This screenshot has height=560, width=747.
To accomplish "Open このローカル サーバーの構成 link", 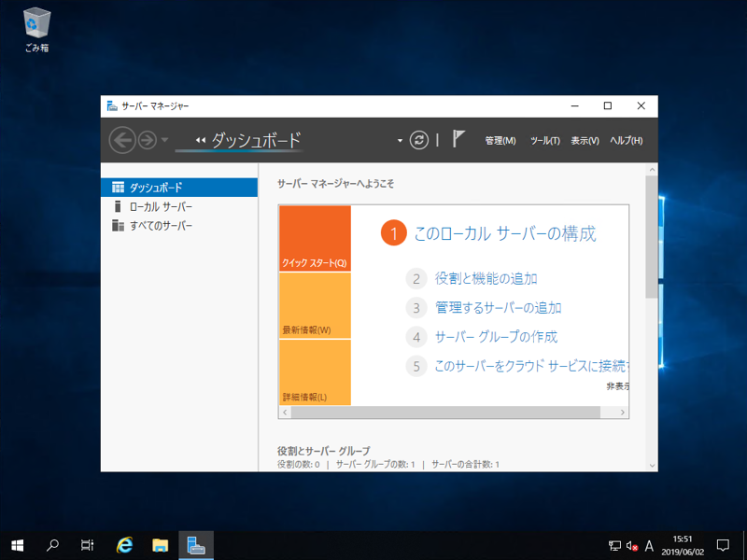I will pos(504,234).
